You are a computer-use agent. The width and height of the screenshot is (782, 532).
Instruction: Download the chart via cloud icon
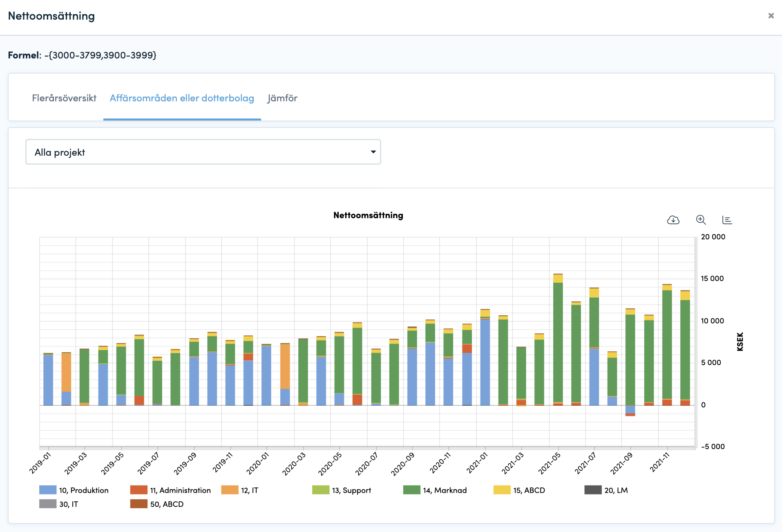tap(673, 220)
